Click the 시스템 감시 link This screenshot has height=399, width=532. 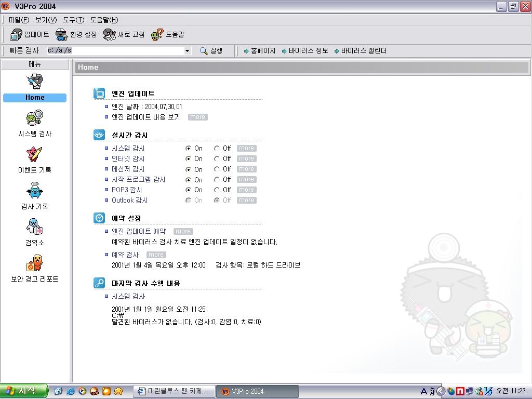pyautogui.click(x=128, y=148)
